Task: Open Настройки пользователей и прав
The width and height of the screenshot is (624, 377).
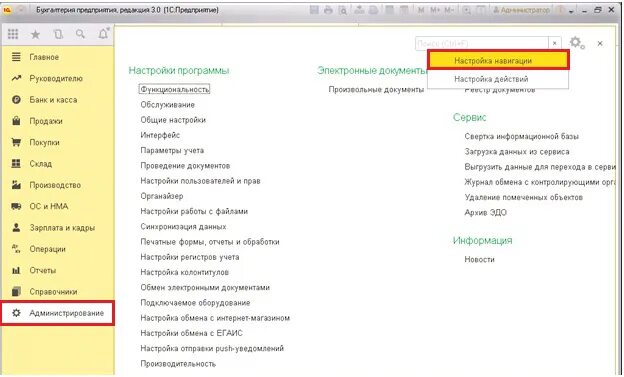Action: 200,181
